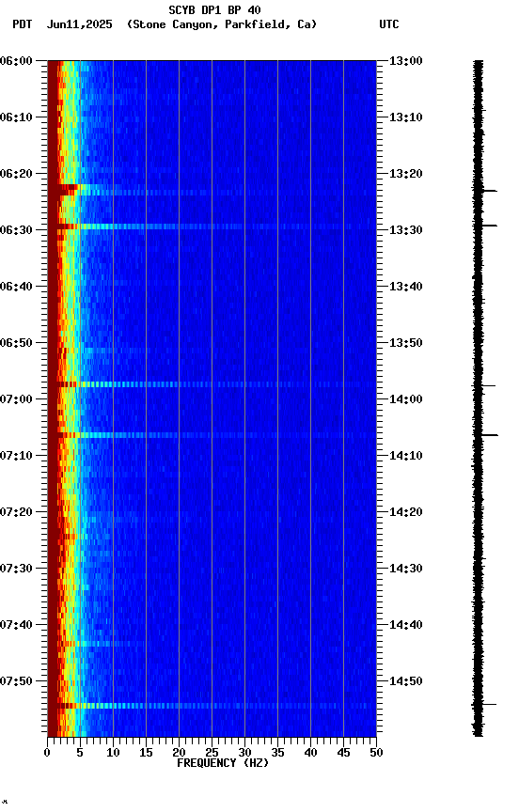This screenshot has width=519, height=812.
Task: Click the '06:50' PDT time label
Action: coord(16,343)
